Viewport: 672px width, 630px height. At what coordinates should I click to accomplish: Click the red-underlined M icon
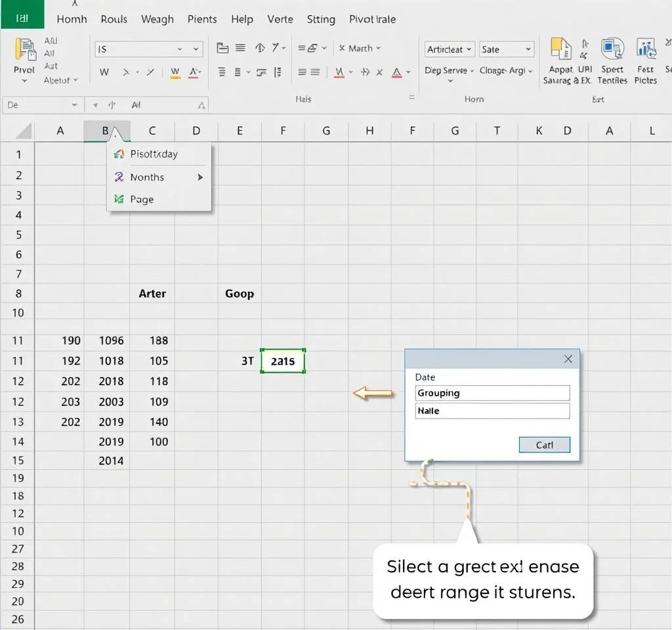pyautogui.click(x=339, y=72)
